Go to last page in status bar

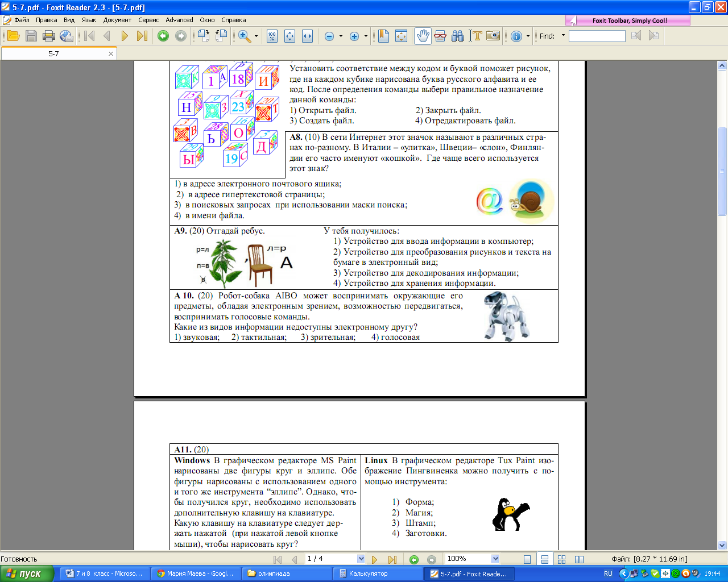tap(392, 559)
